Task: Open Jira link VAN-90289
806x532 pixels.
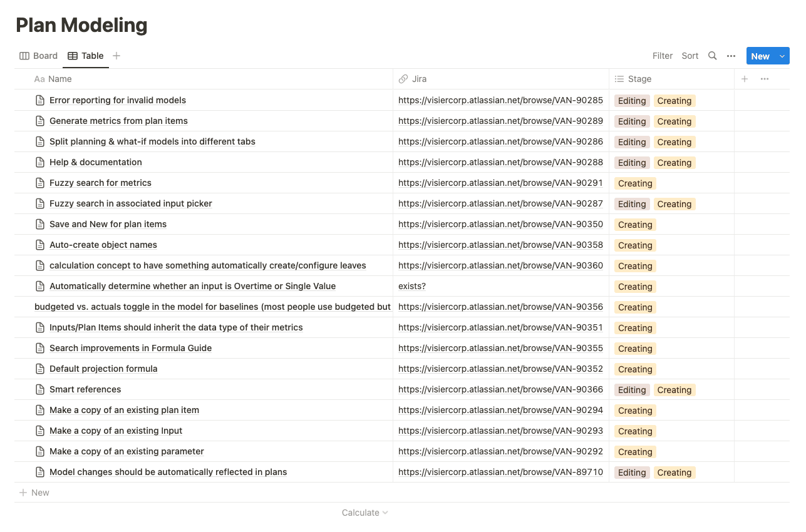Action: [500, 121]
